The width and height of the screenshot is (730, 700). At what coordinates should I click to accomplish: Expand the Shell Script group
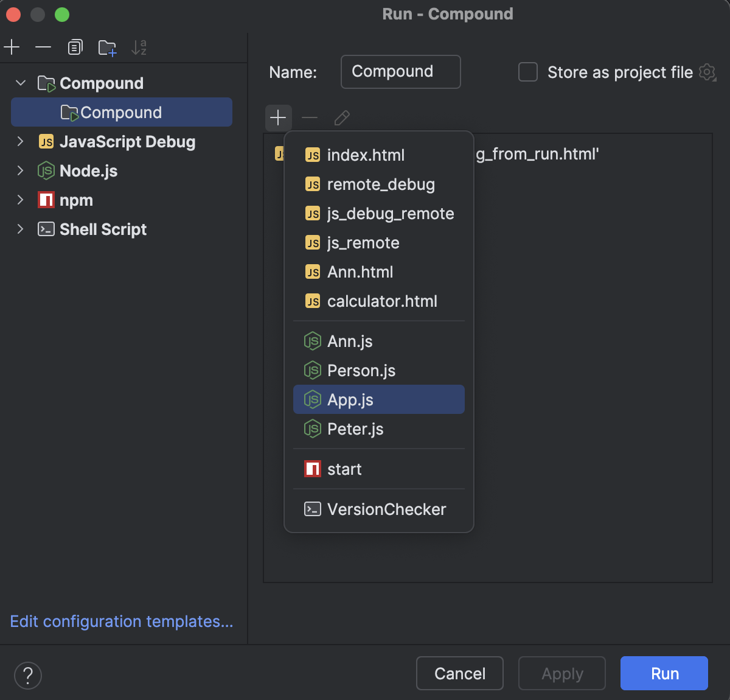point(21,229)
